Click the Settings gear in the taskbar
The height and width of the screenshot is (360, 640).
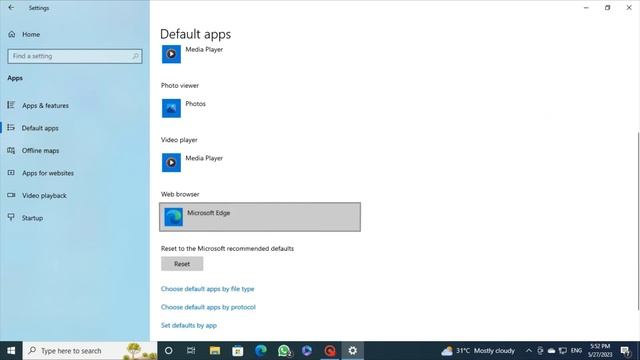pyautogui.click(x=353, y=351)
